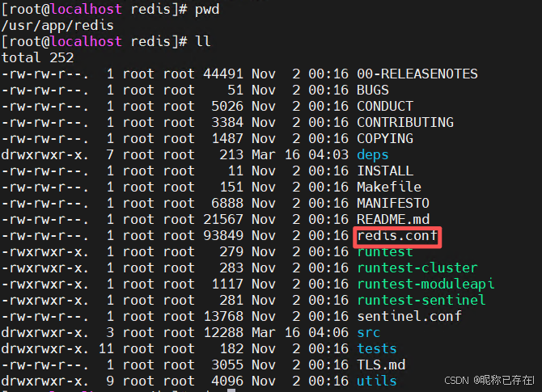Screen dimensions: 542x392
Task: Select the CONDUCT file name
Action: (x=385, y=107)
